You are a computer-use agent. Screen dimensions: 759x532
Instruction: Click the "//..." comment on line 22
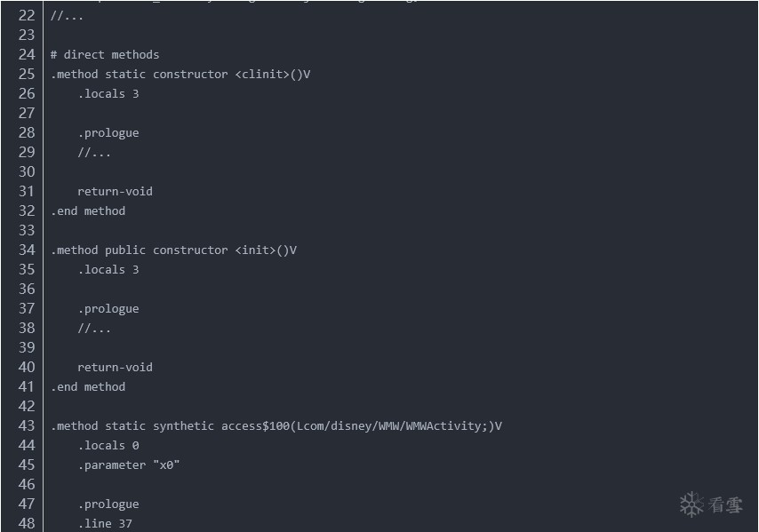point(68,15)
